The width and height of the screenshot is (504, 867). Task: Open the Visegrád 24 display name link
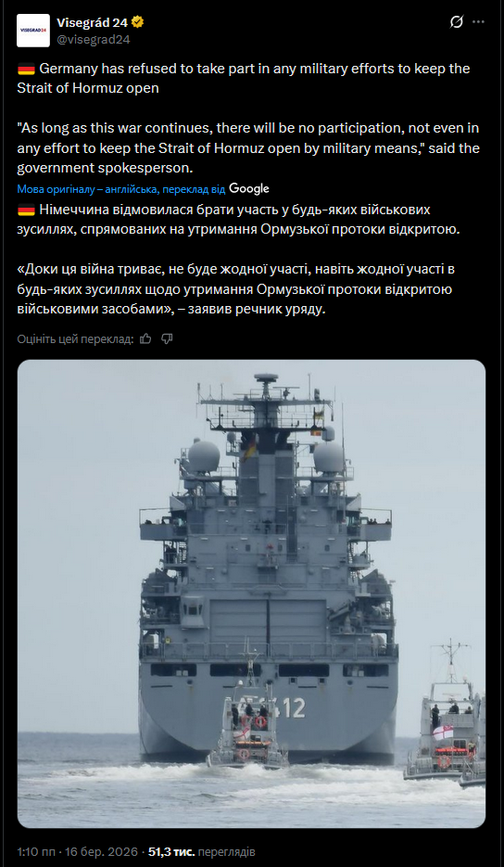(x=93, y=22)
